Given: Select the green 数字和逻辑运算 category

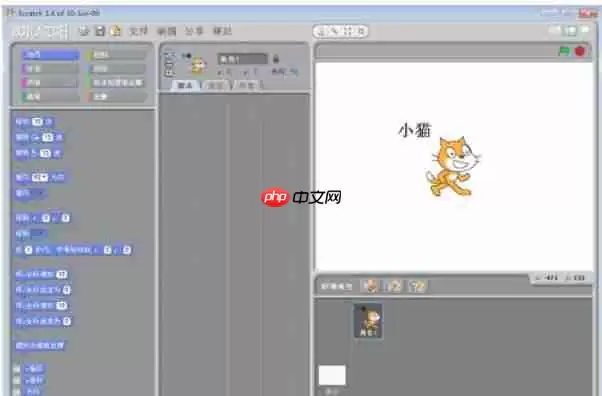Looking at the screenshot, I should (x=117, y=83).
